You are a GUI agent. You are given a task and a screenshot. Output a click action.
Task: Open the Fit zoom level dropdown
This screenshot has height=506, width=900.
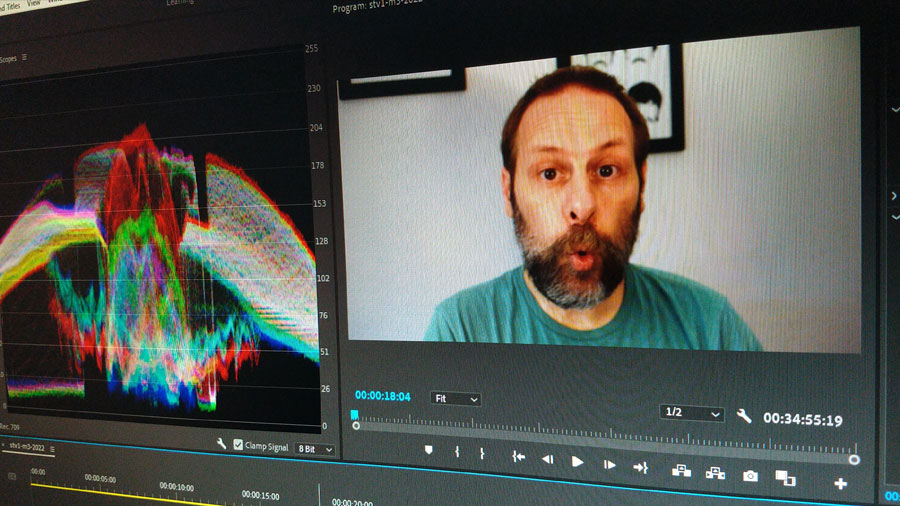[x=456, y=399]
